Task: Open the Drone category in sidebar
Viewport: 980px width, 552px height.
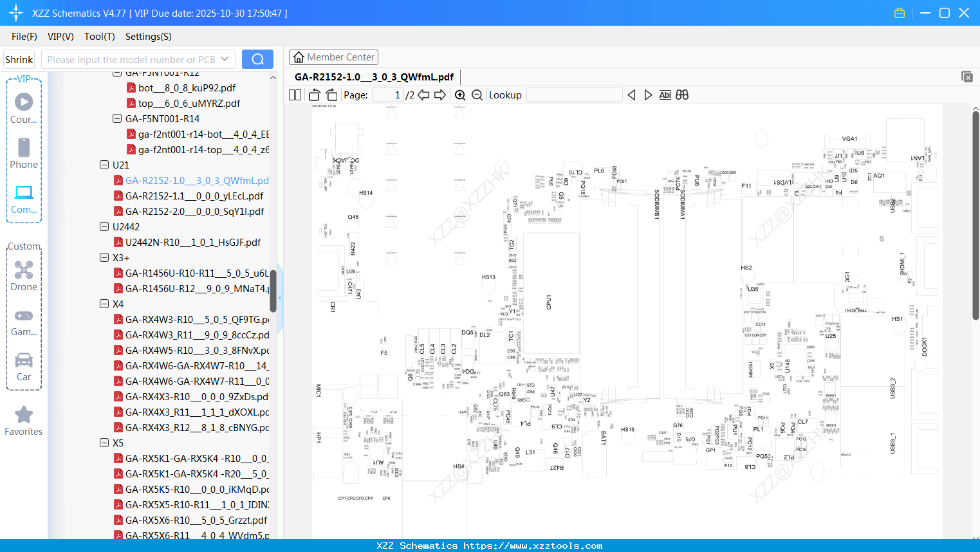Action: (x=24, y=276)
